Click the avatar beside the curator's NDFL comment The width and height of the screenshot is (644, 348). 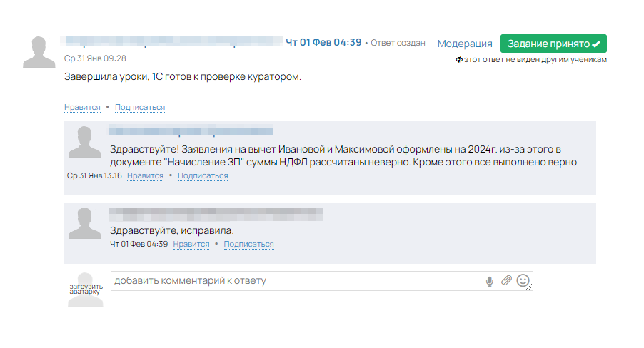[x=84, y=143]
